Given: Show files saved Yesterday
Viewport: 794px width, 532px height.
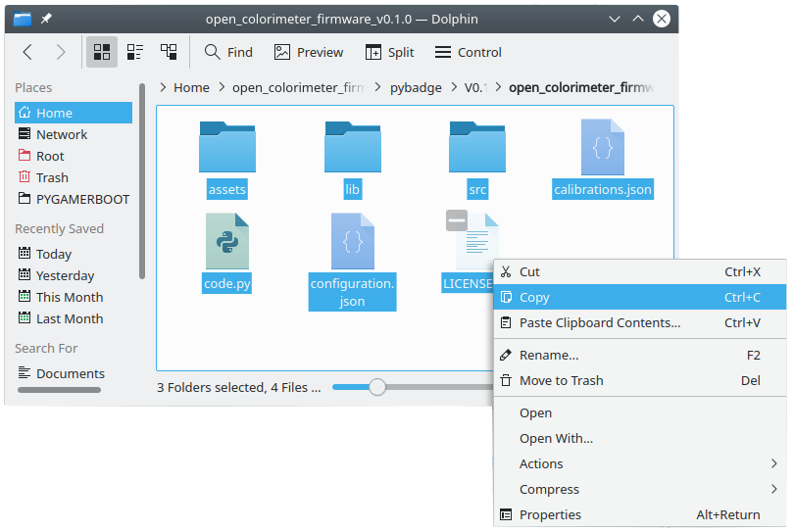Looking at the screenshot, I should [74, 275].
